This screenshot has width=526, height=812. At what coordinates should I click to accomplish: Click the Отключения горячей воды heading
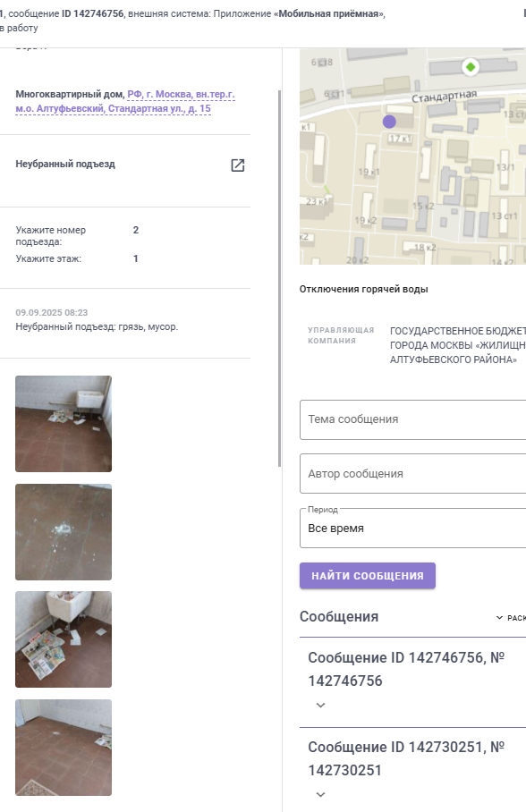[x=364, y=289]
